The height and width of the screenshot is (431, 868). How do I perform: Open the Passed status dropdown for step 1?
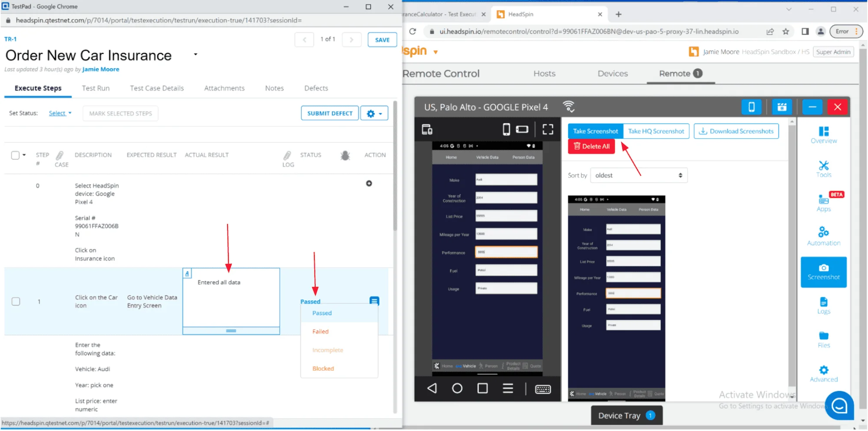pos(310,301)
